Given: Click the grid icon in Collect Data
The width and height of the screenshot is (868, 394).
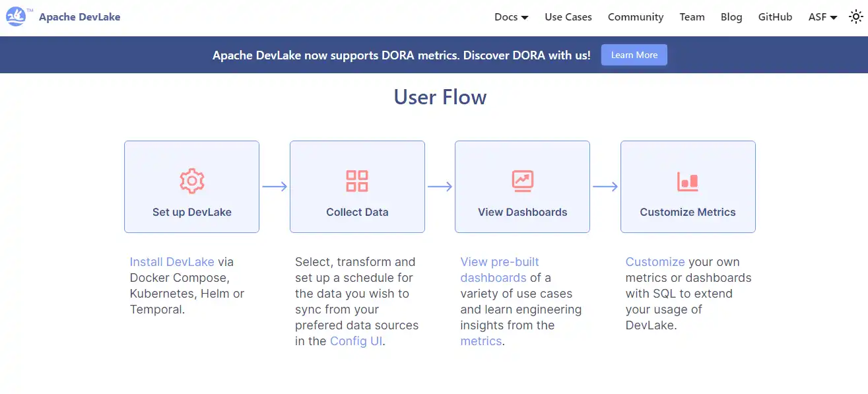Looking at the screenshot, I should 357,181.
